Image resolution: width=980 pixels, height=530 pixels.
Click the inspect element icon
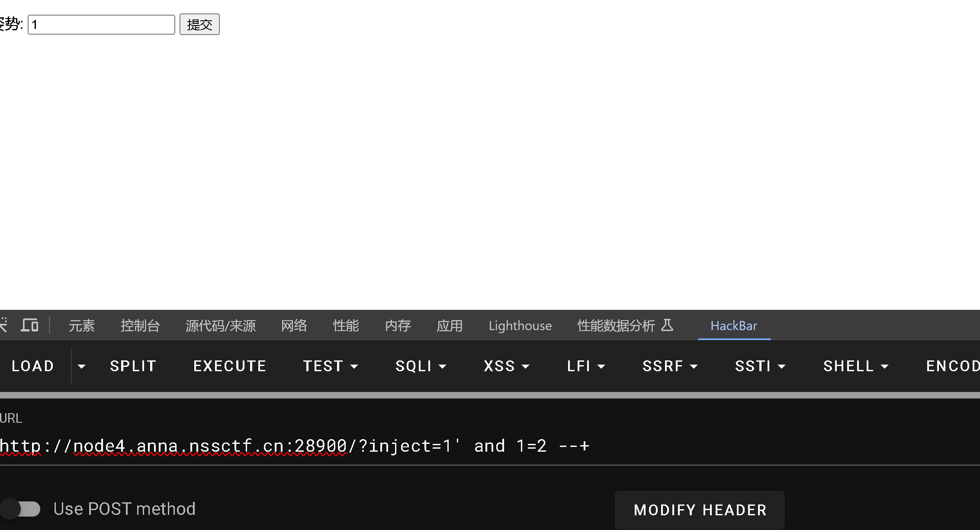pyautogui.click(x=3, y=325)
